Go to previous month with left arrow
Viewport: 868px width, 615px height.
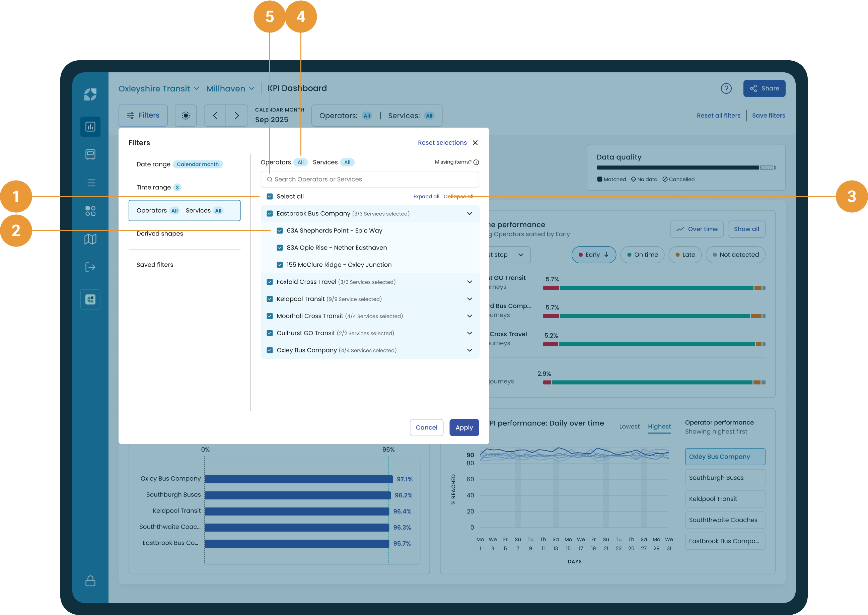click(215, 116)
